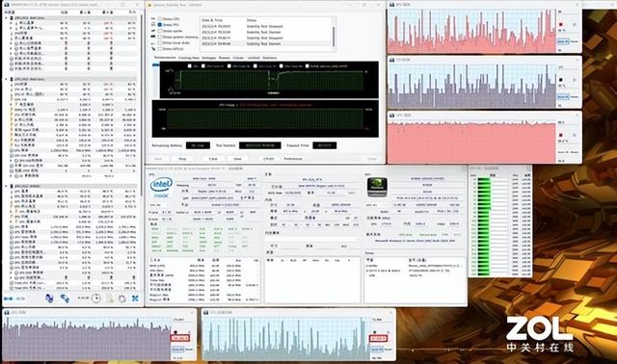
Task: Click Auto Fit in the purple graph window on the right
Action: pos(563,96)
